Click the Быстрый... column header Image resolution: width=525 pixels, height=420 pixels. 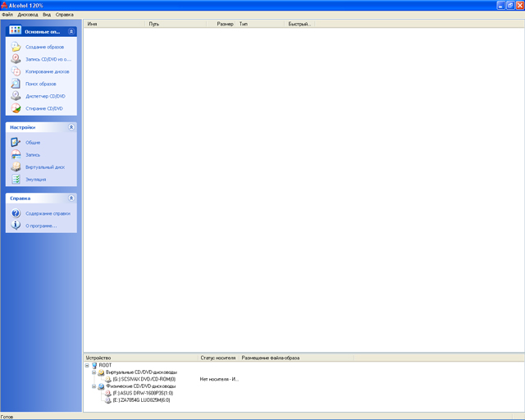tap(299, 24)
